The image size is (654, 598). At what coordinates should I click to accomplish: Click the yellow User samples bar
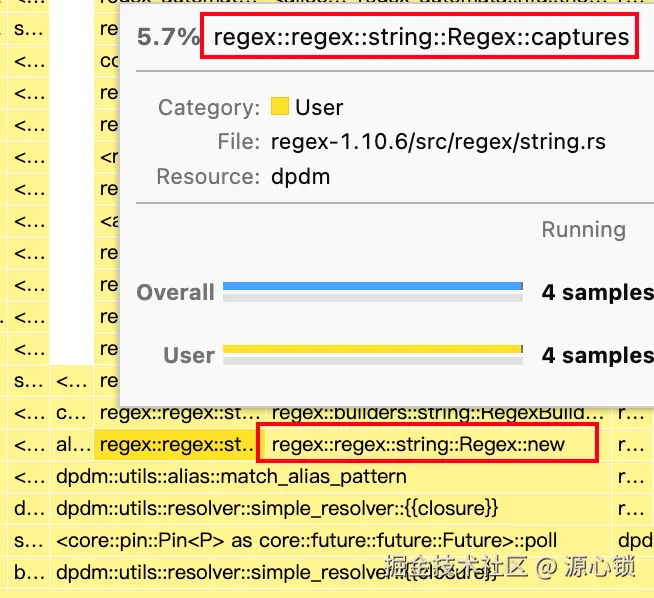372,349
